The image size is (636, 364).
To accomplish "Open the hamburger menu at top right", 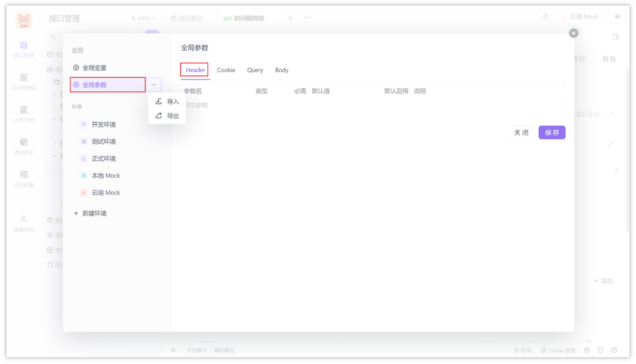I will tap(618, 17).
